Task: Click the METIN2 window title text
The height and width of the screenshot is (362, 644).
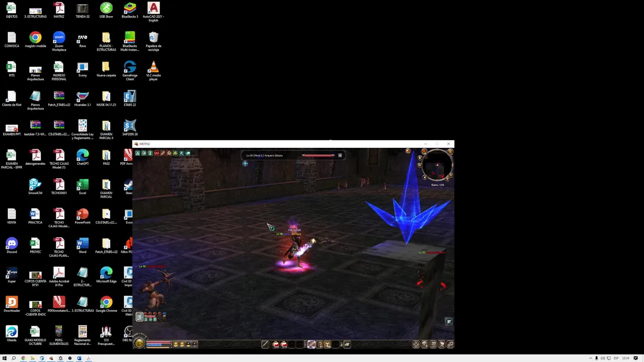Action: (x=144, y=144)
